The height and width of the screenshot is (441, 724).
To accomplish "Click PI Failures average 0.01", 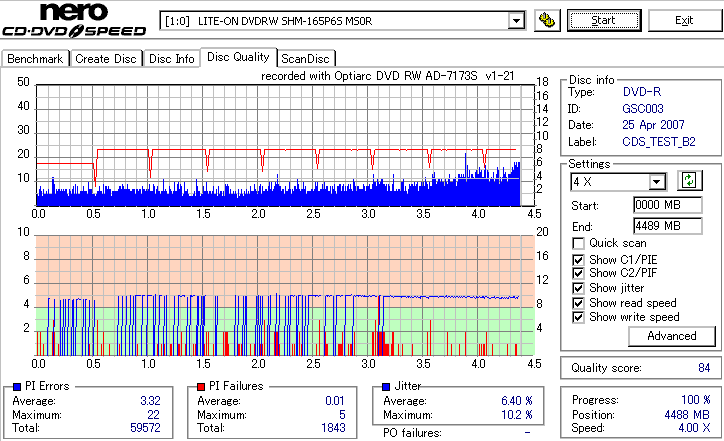I will [x=335, y=401].
